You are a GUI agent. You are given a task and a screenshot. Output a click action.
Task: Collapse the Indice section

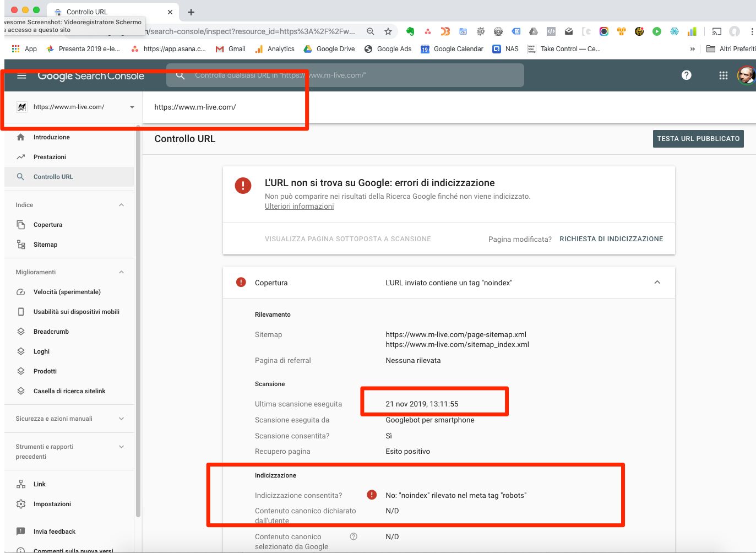click(121, 205)
